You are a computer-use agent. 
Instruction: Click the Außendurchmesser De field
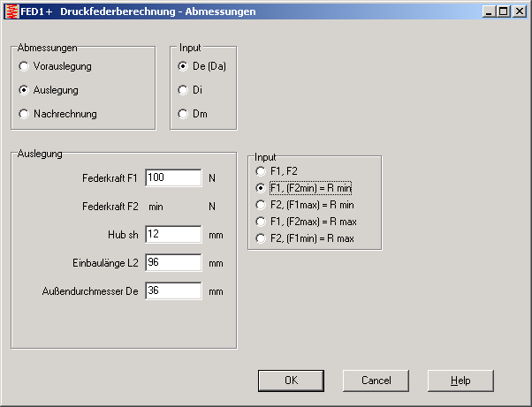coord(173,290)
